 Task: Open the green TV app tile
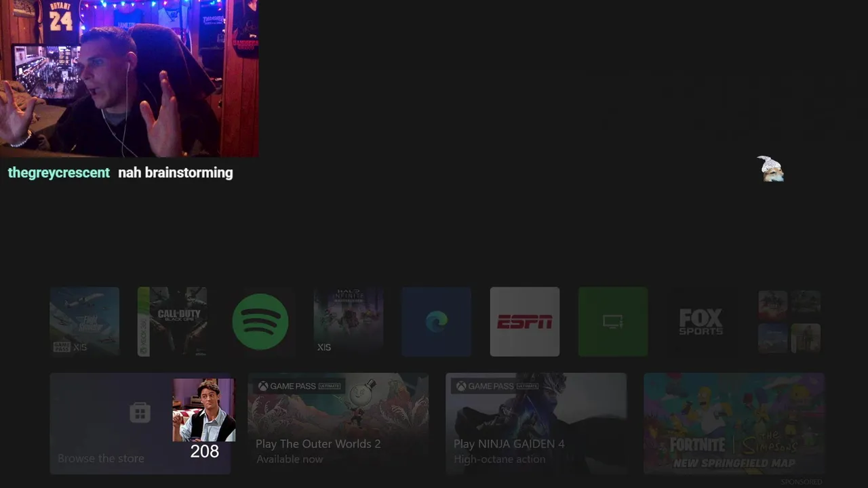tap(613, 321)
